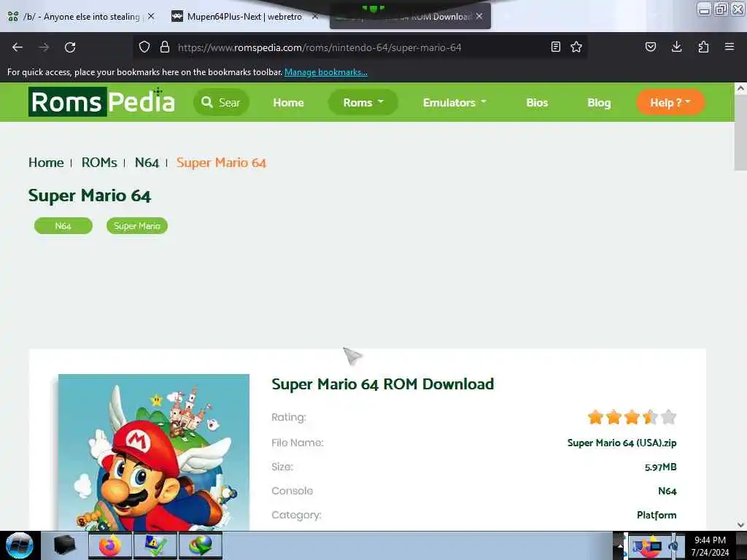The image size is (747, 560).
Task: Open the tracking protection shield icon
Action: 144,47
